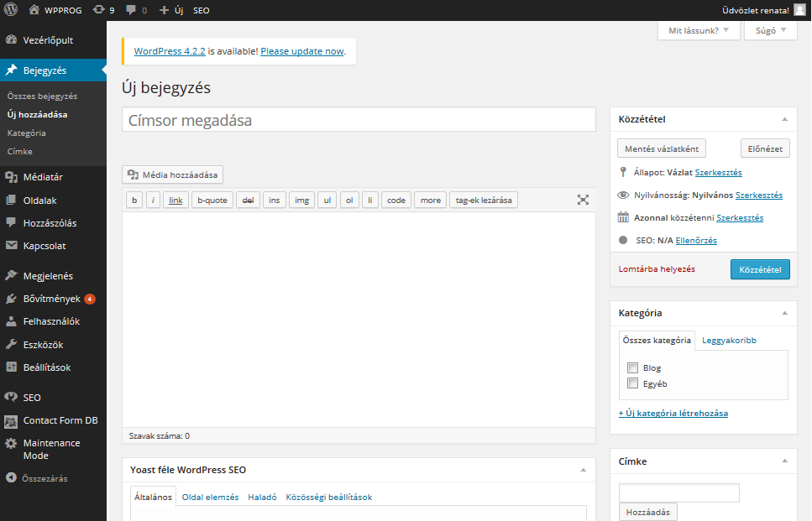Click the WordPress logo in admin bar
Image resolution: width=812 pixels, height=521 pixels.
coord(11,10)
